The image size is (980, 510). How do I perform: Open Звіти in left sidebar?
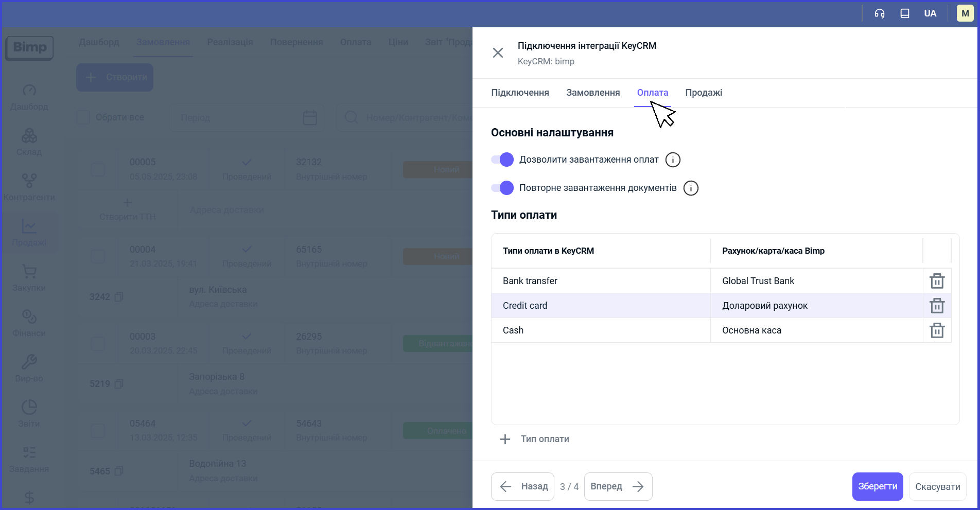(29, 414)
